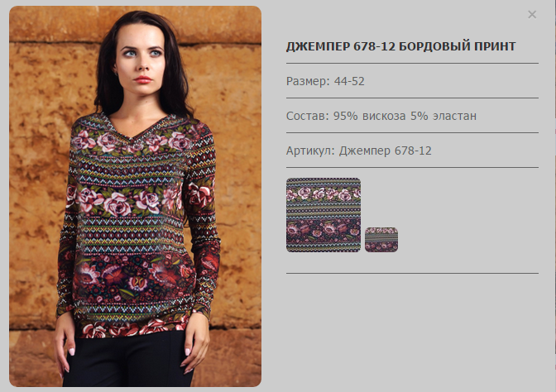Screen dimensions: 556x392
Task: Click the black trousers in the product photo
Action: [x=129, y=360]
